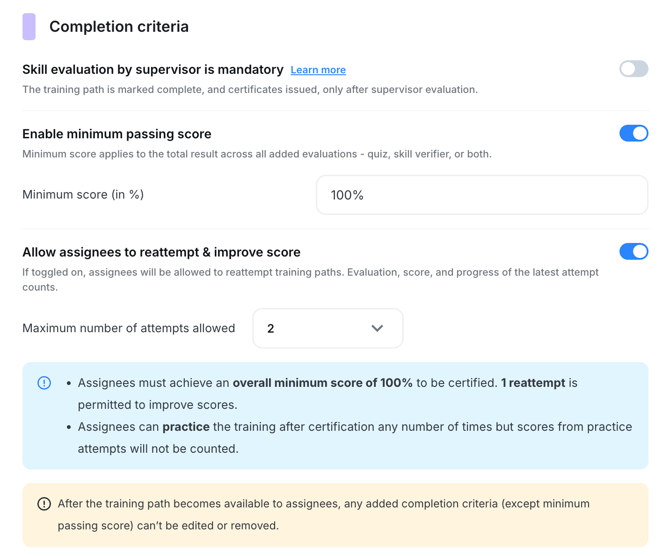Image resolution: width=670 pixels, height=556 pixels.
Task: Enable mandatory supervisor skill evaluation toggle
Action: tap(633, 69)
